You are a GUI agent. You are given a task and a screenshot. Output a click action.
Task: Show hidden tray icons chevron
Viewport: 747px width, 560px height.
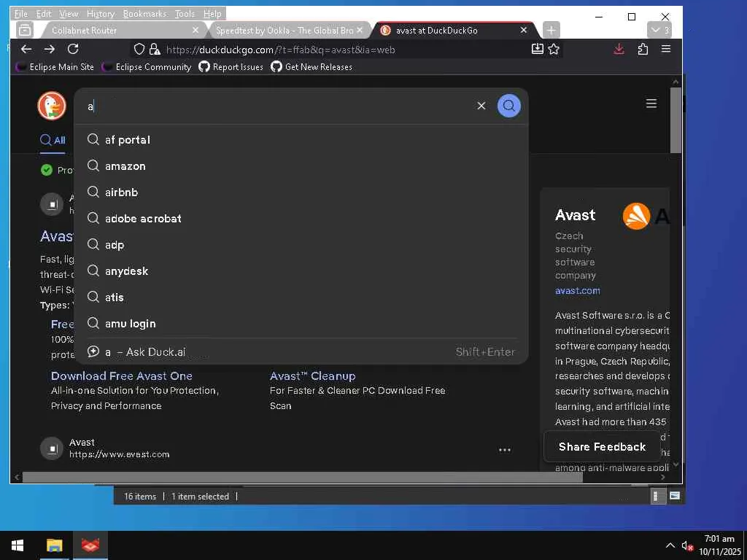(670, 545)
